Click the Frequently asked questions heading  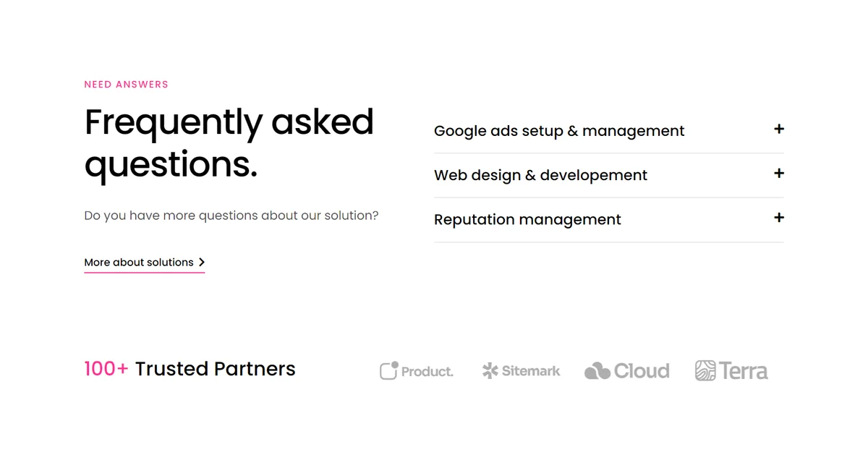(x=229, y=144)
